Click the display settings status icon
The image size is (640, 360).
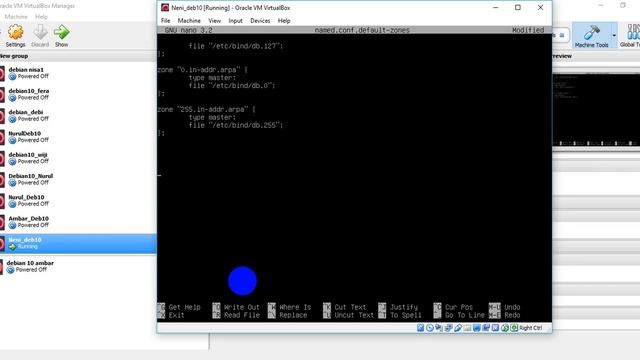tap(477, 328)
